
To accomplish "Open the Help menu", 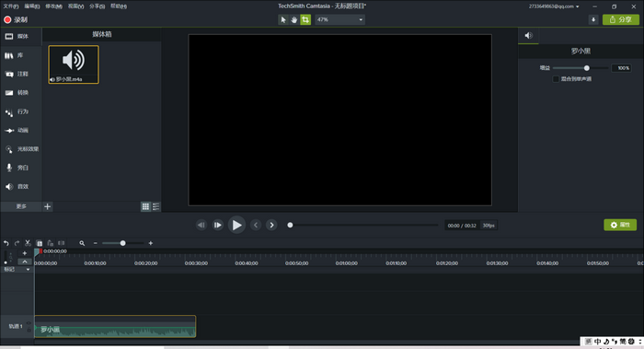I will pyautogui.click(x=119, y=6).
